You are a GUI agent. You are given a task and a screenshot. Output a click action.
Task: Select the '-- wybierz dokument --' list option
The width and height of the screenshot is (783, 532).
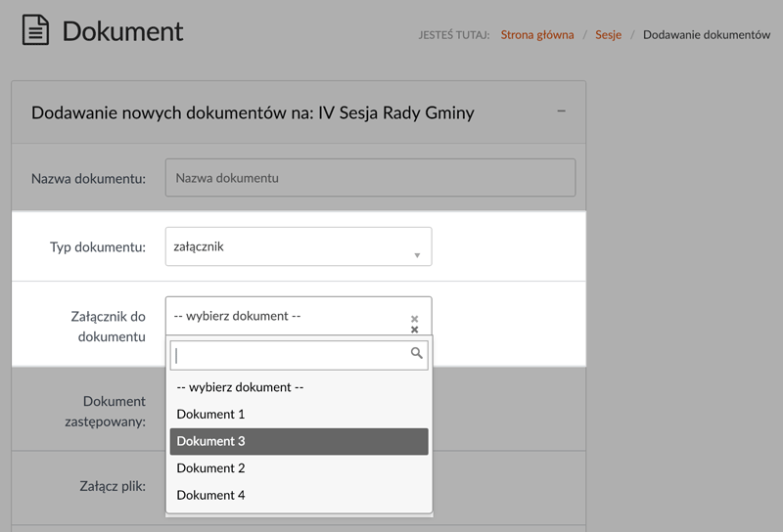point(299,387)
